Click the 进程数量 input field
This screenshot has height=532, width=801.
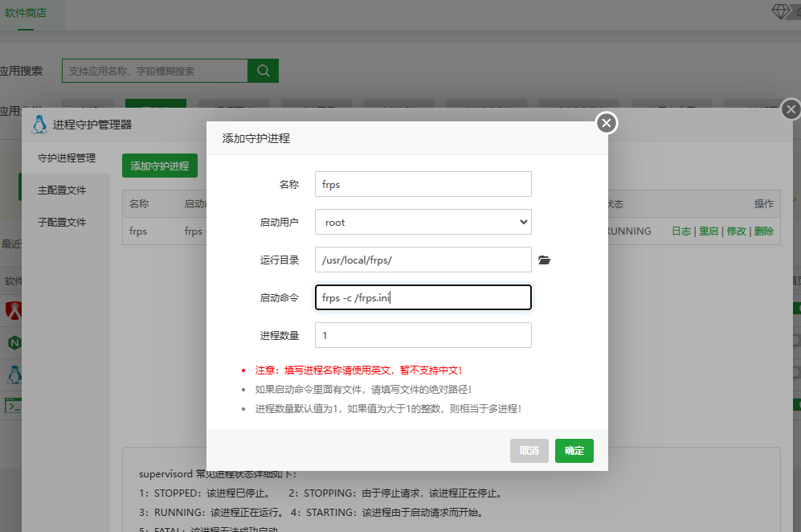tap(423, 335)
